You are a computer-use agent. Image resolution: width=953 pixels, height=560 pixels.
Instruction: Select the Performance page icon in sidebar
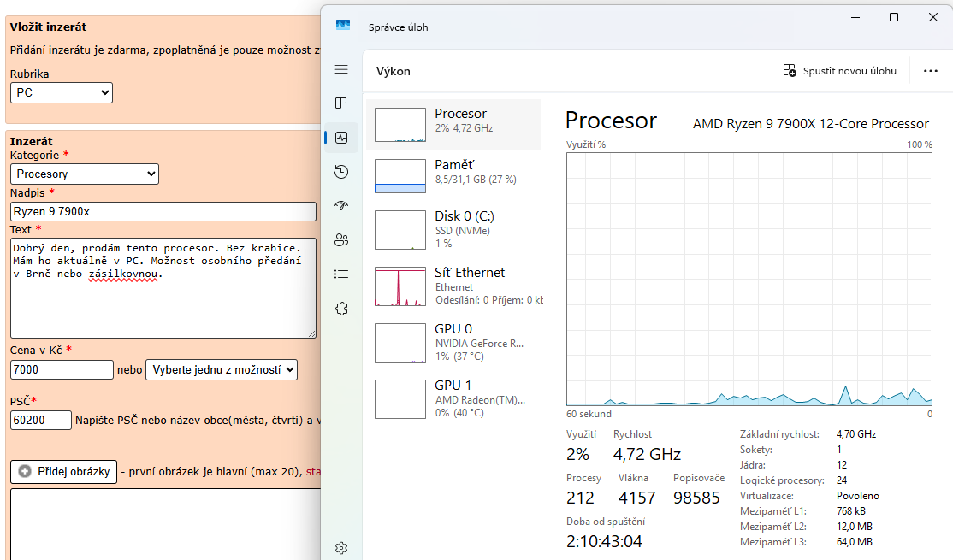point(341,138)
